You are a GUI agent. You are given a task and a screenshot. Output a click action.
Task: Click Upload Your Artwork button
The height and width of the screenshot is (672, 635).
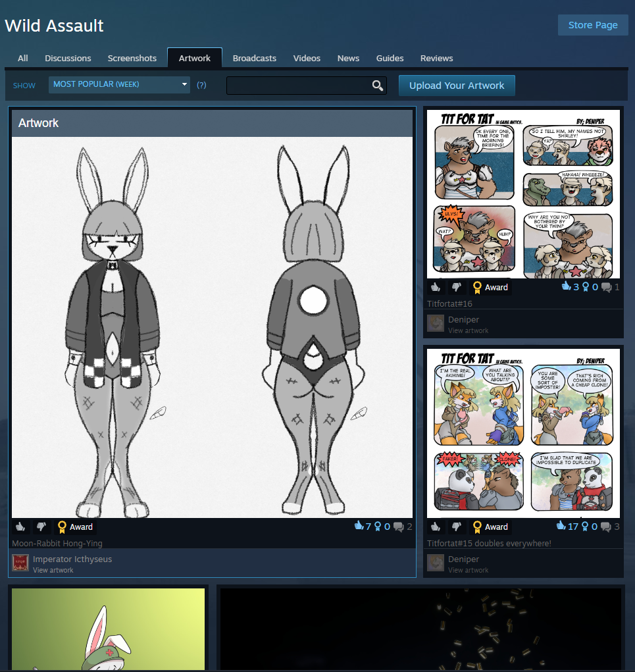tap(456, 86)
